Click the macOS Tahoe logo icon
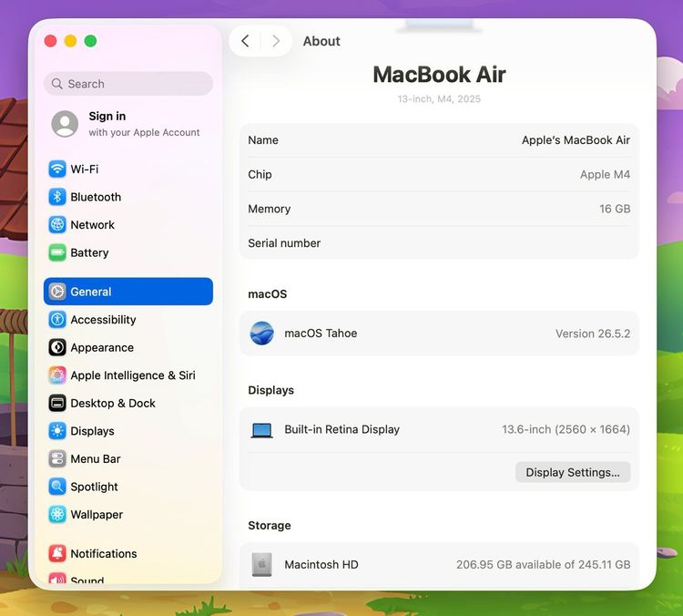The width and height of the screenshot is (683, 616). (261, 334)
